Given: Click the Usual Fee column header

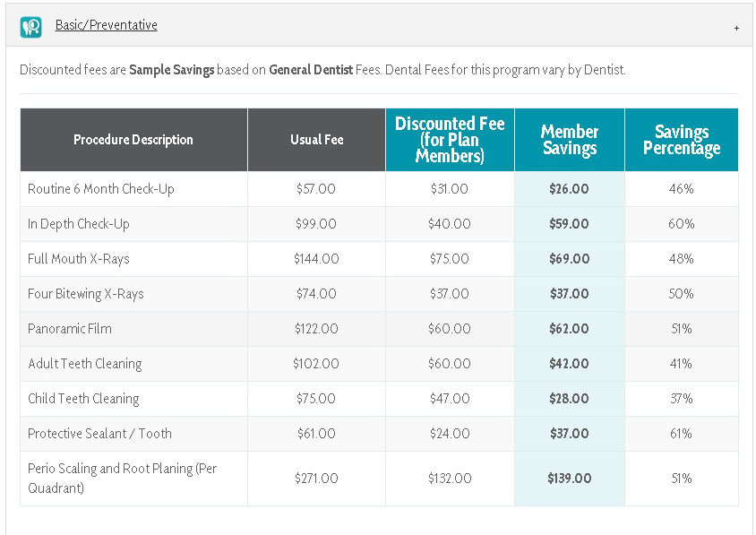Looking at the screenshot, I should point(315,140).
